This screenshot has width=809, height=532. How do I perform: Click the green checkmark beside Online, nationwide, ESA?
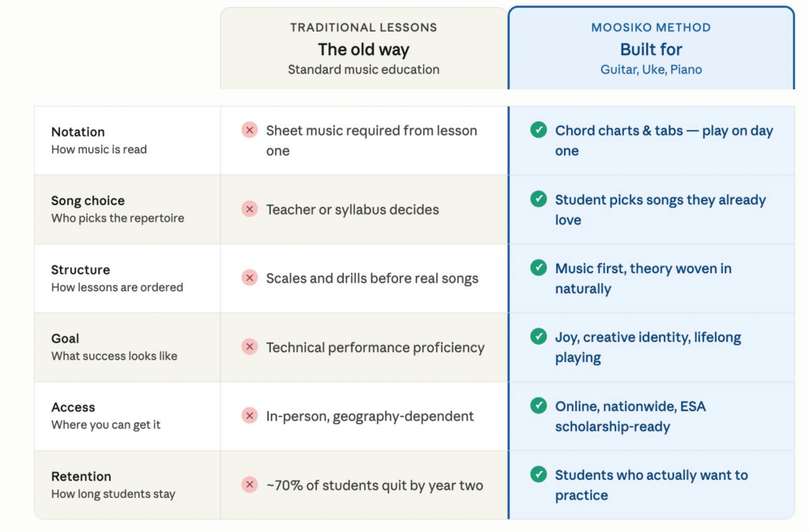(539, 406)
